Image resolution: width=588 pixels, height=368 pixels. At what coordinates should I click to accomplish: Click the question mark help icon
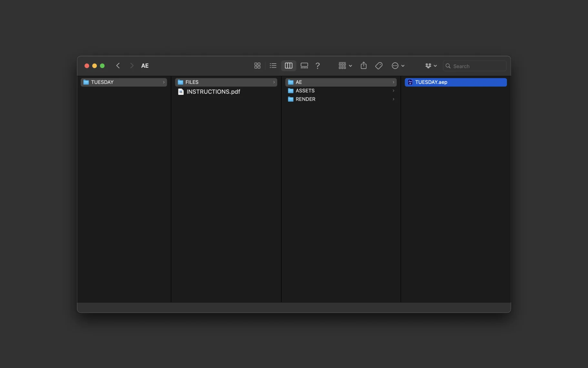(x=318, y=66)
